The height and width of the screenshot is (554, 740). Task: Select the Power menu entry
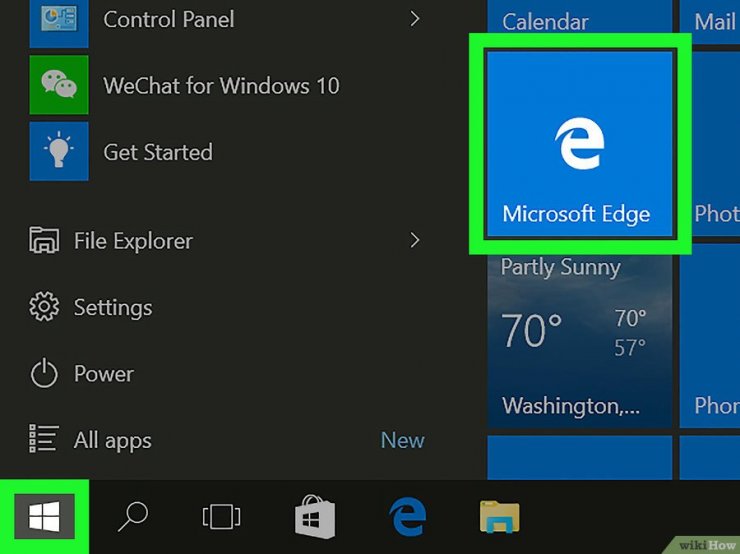(104, 374)
